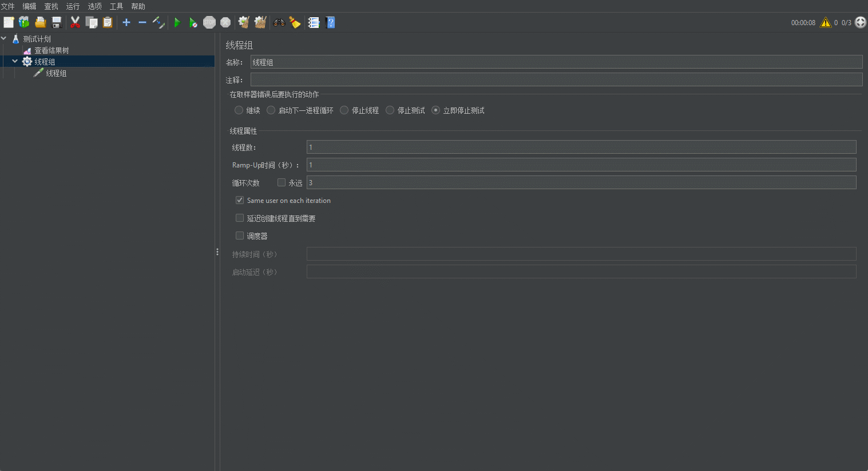The height and width of the screenshot is (471, 868).
Task: Click the Stop sign toolbar icon
Action: (209, 23)
